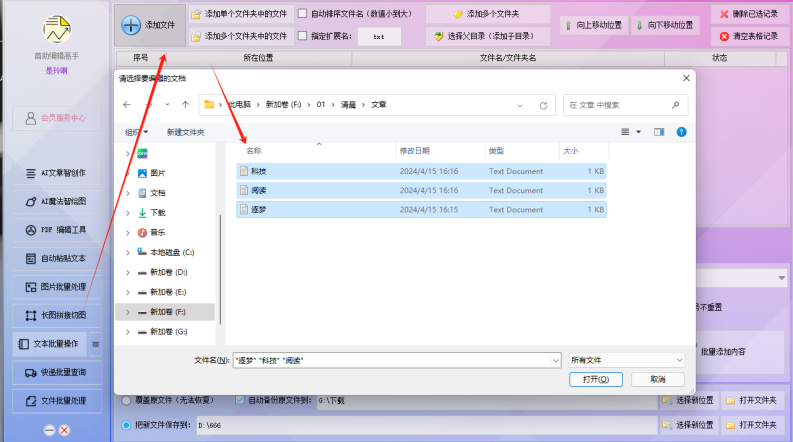Click 选择父目录（添加子目录） button
This screenshot has width=793, height=442.
(x=488, y=36)
